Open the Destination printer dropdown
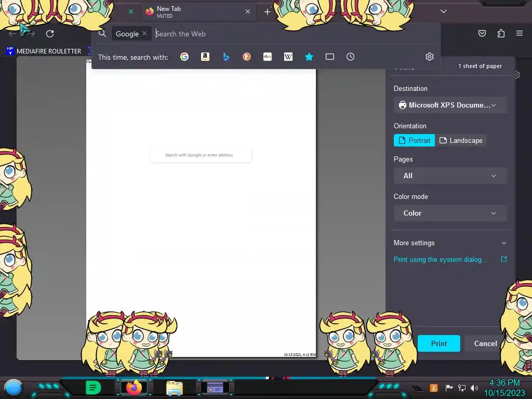 click(450, 105)
